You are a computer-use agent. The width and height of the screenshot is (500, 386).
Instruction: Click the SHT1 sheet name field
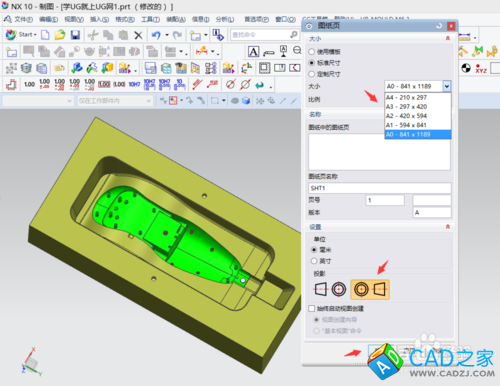coord(380,188)
